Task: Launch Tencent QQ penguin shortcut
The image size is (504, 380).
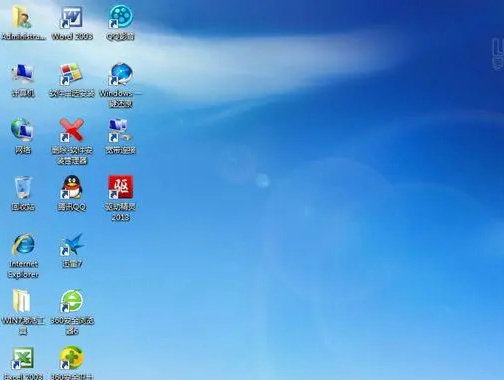Action: click(x=71, y=187)
